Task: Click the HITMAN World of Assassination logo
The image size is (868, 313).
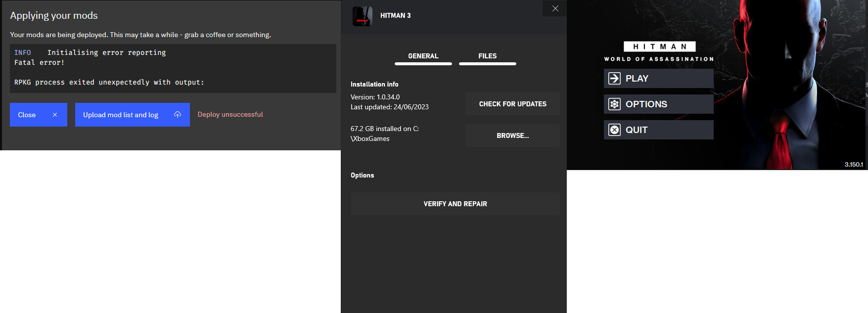Action: click(x=659, y=52)
